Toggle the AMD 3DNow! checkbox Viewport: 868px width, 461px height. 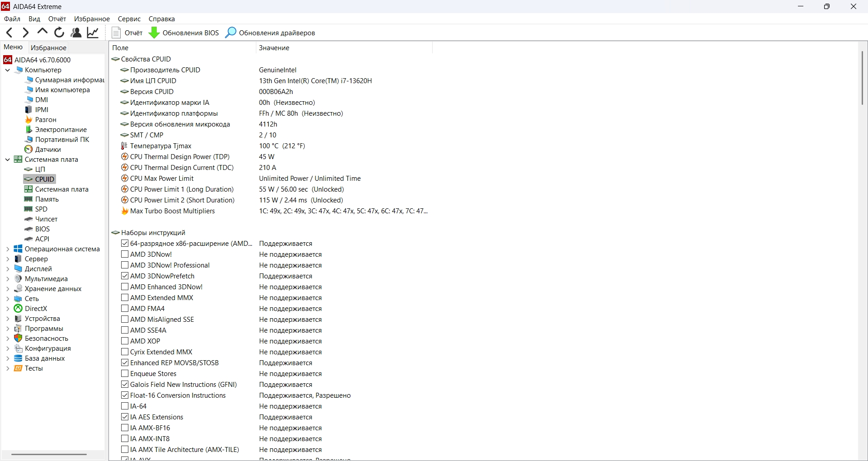(x=125, y=254)
